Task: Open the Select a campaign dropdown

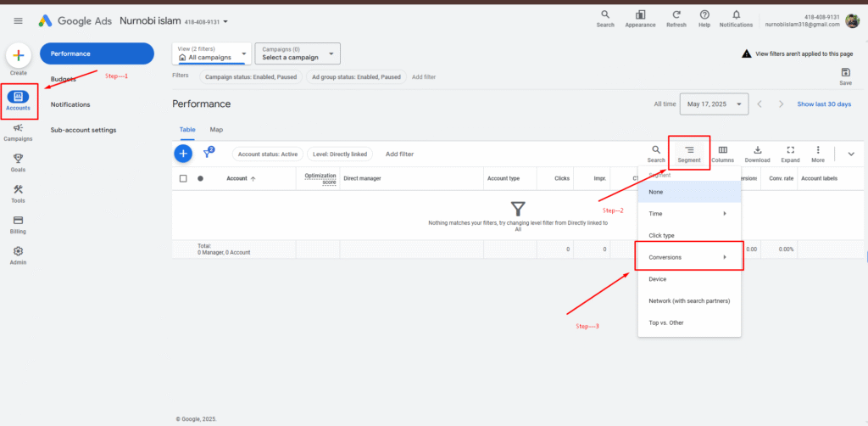Action: 298,53
